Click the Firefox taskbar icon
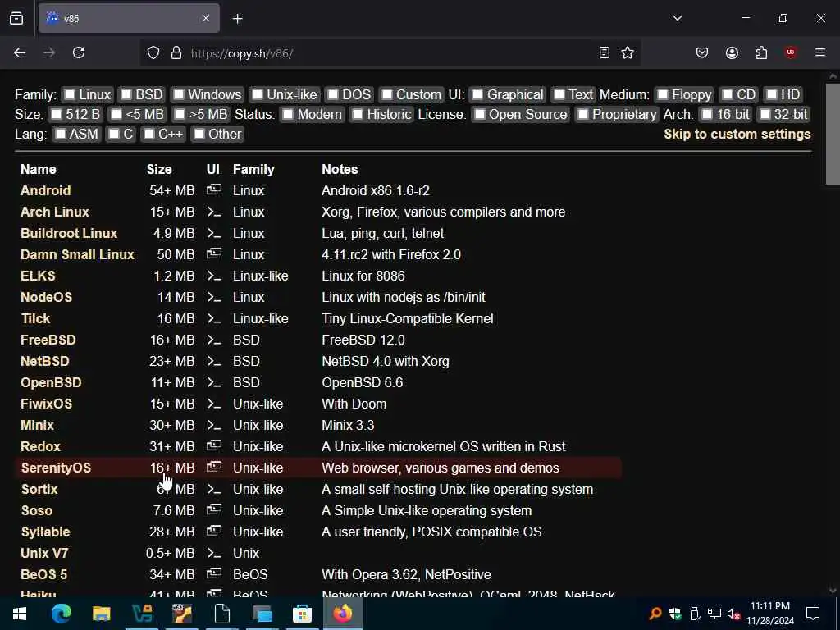The image size is (840, 630). pyautogui.click(x=342, y=614)
